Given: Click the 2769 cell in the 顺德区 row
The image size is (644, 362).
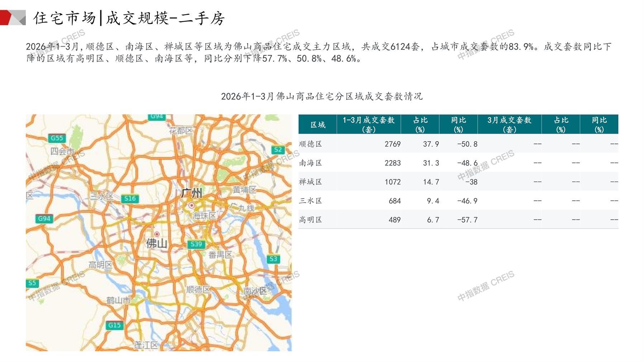Looking at the screenshot, I should coord(392,144).
